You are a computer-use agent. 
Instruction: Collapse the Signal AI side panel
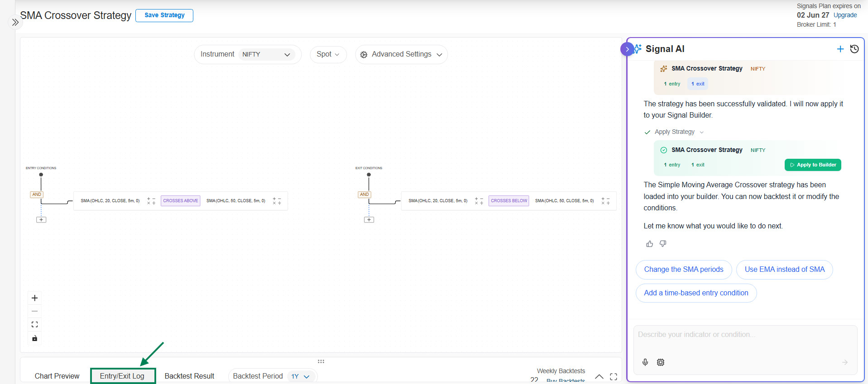pyautogui.click(x=627, y=49)
